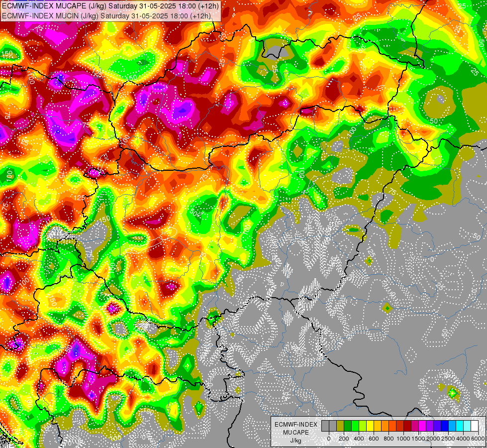
Task: Choose the purple legend swatch before 2000
Action: coord(430,426)
